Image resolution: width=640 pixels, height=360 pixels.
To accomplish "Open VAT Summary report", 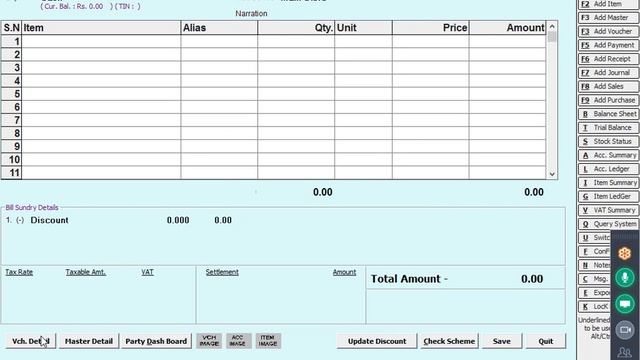I will pos(608,210).
